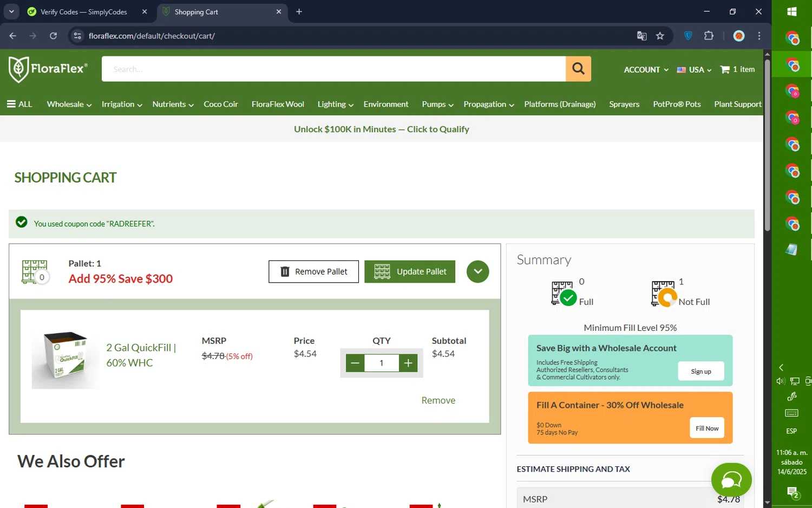The height and width of the screenshot is (508, 812).
Task: Open the USA country selector
Action: pyautogui.click(x=694, y=69)
